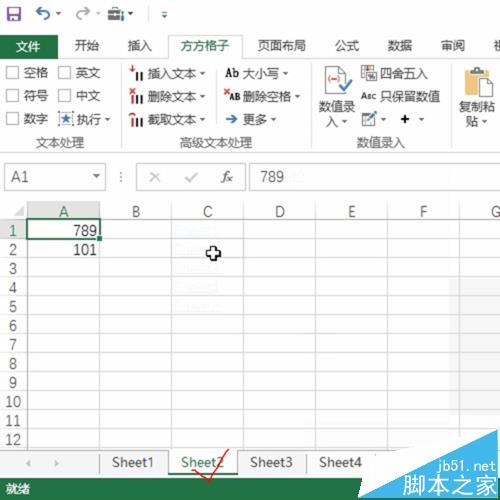
Task: Click the 更多 blue arrow icon
Action: (x=231, y=119)
